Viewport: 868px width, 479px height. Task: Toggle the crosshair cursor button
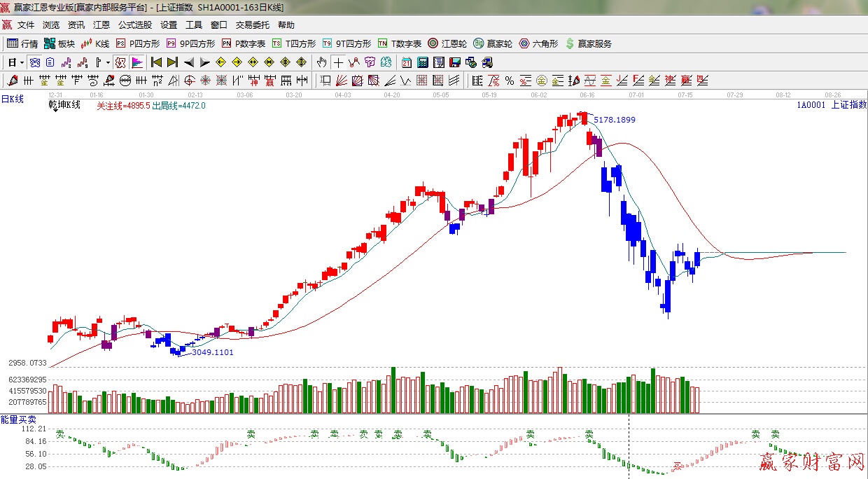338,62
